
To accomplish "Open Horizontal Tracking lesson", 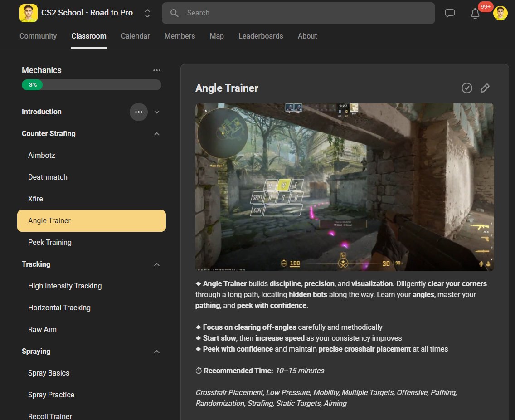I will tap(91, 308).
